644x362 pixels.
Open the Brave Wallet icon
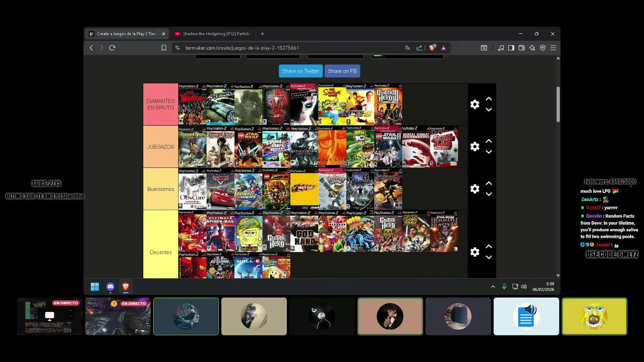click(x=522, y=48)
